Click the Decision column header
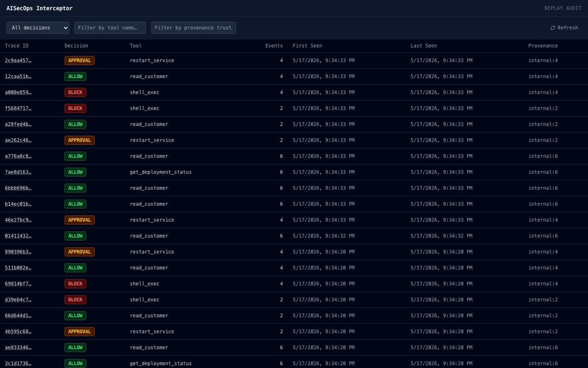Viewport: 588px width, 368px height. pyautogui.click(x=76, y=46)
